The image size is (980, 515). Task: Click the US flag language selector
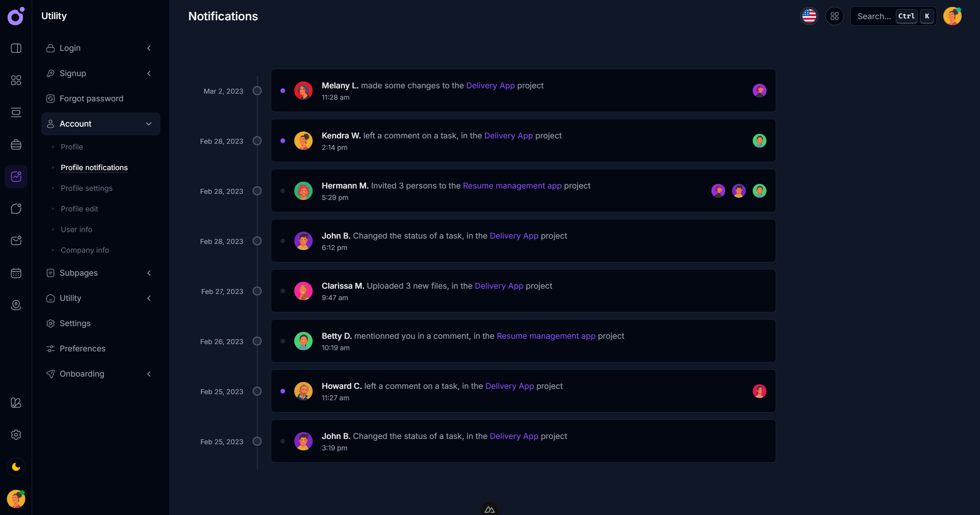809,16
